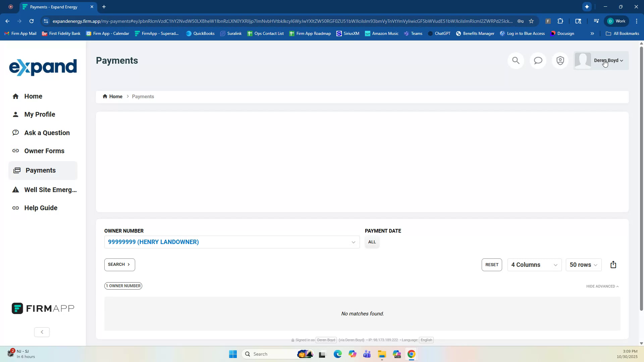Viewport: 644px width, 362px height.
Task: Select My Profile in the sidebar
Action: pyautogui.click(x=40, y=114)
